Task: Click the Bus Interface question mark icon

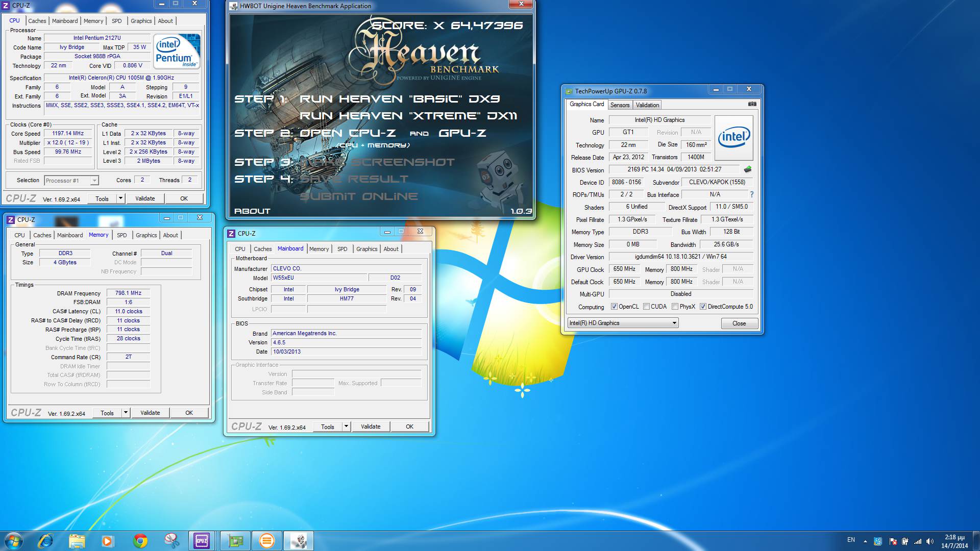Action: click(x=751, y=194)
